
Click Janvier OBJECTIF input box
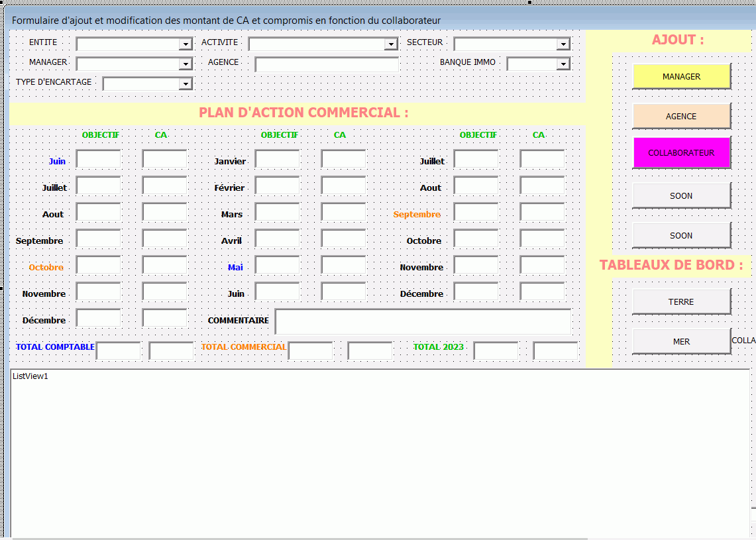coord(277,159)
